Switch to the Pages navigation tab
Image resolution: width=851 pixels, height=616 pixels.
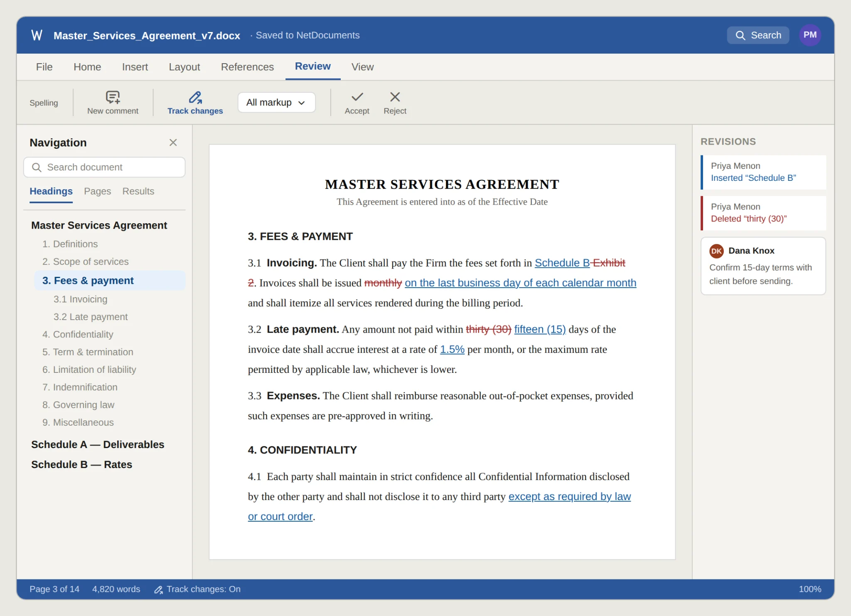pyautogui.click(x=97, y=191)
